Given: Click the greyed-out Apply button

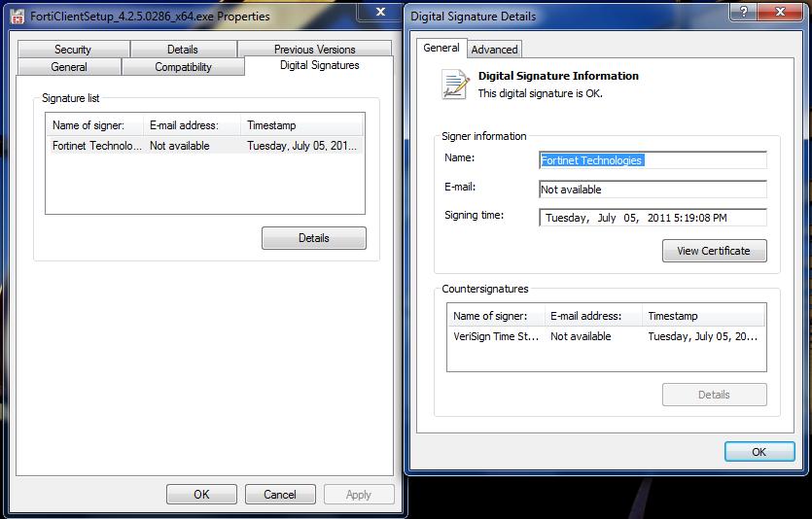Looking at the screenshot, I should [x=359, y=495].
